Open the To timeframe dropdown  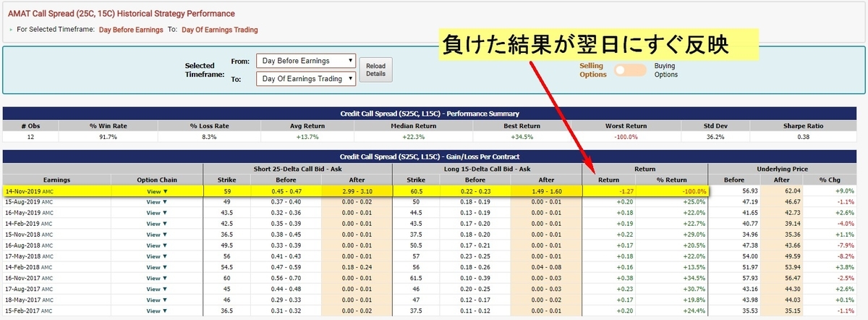click(x=306, y=78)
